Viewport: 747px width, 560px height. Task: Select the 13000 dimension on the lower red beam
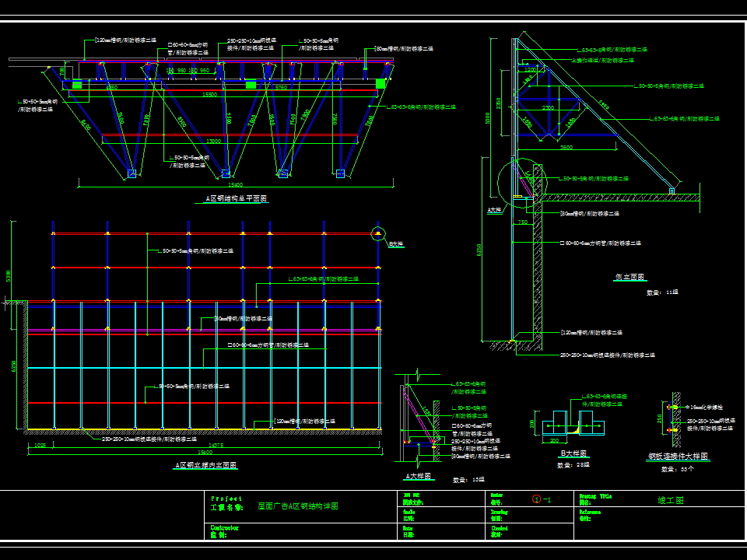click(x=212, y=142)
